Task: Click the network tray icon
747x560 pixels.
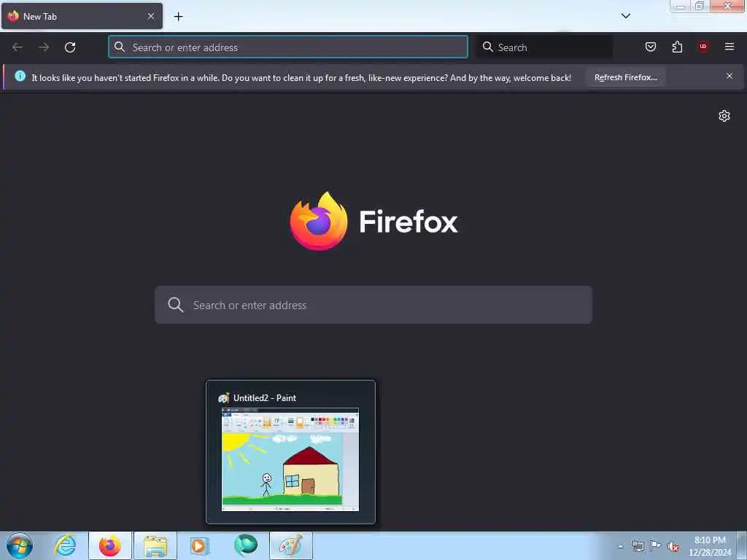Action: pyautogui.click(x=638, y=546)
